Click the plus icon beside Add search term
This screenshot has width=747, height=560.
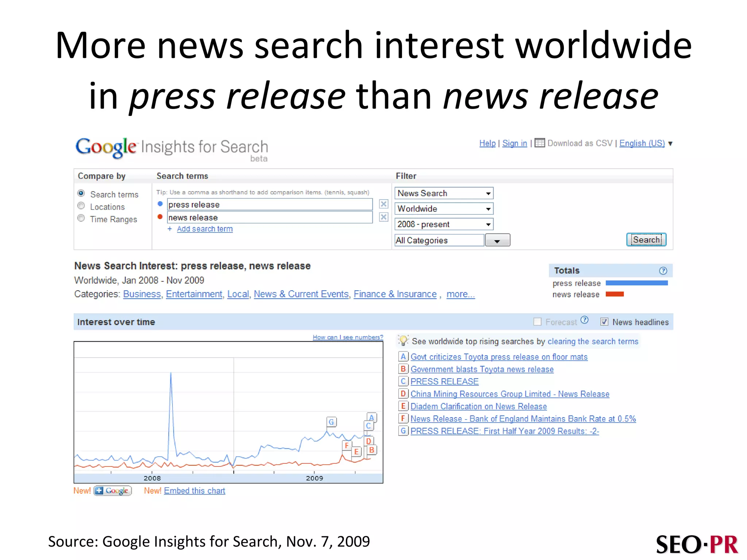click(170, 229)
